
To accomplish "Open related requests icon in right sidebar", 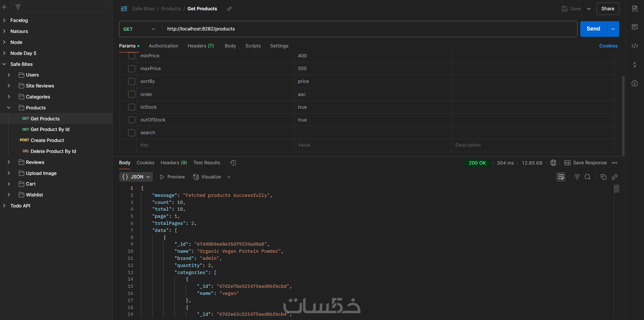I will (x=635, y=65).
